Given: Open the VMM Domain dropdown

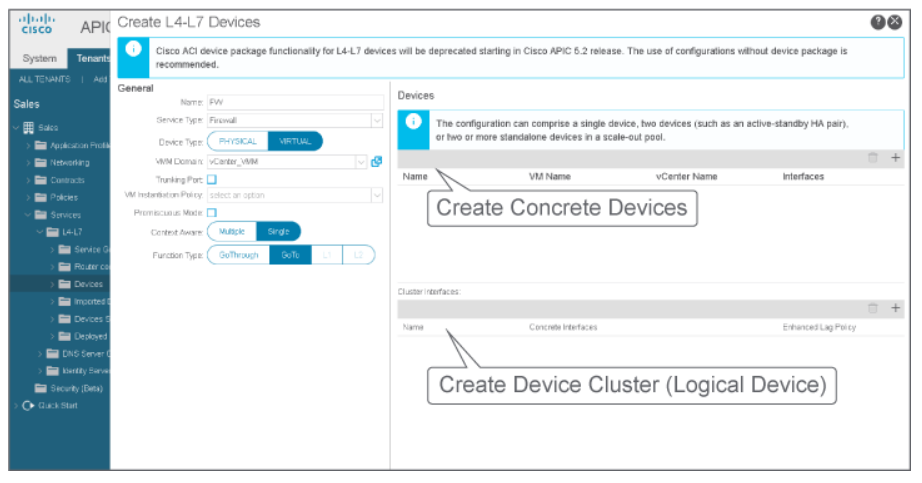Looking at the screenshot, I should pyautogui.click(x=360, y=161).
